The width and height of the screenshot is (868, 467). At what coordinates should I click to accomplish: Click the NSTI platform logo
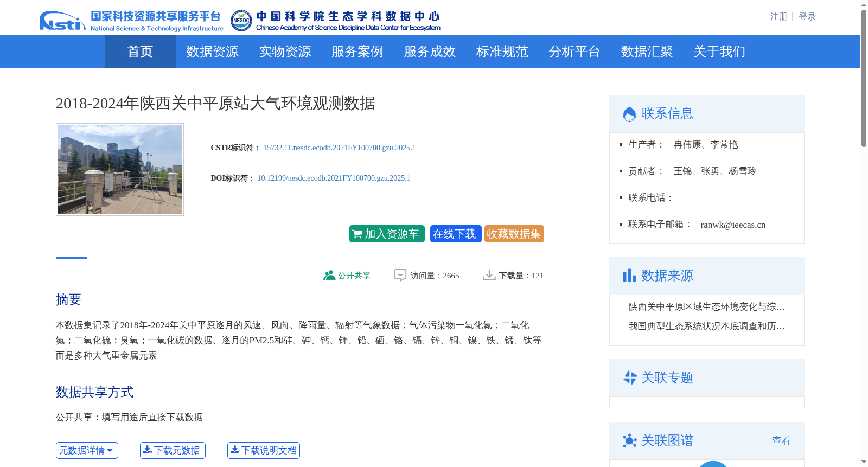pyautogui.click(x=131, y=21)
